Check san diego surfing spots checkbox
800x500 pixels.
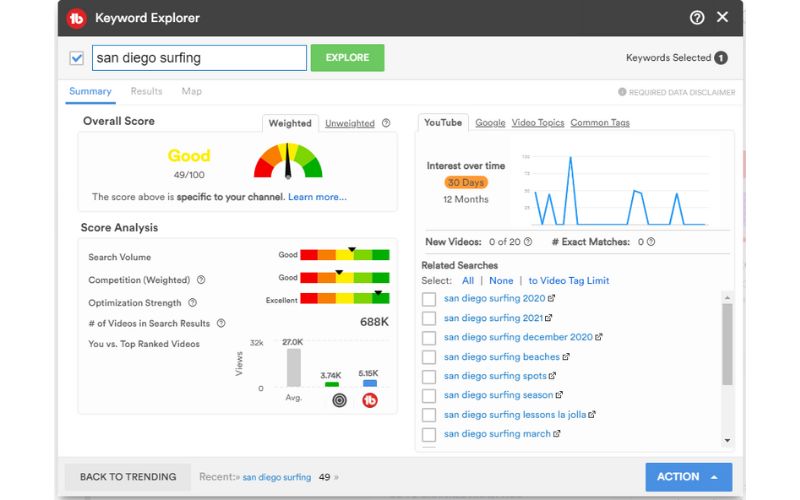429,377
